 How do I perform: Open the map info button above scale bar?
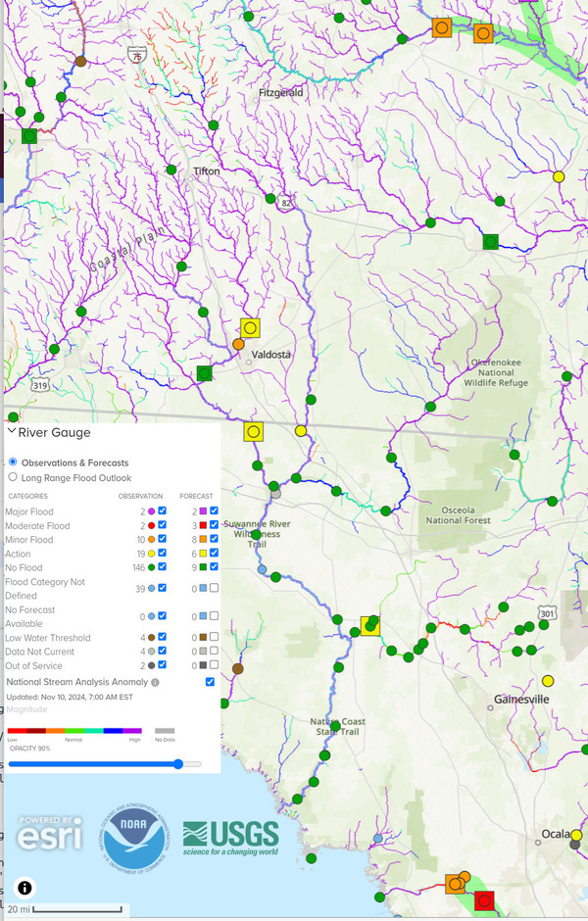(24, 888)
